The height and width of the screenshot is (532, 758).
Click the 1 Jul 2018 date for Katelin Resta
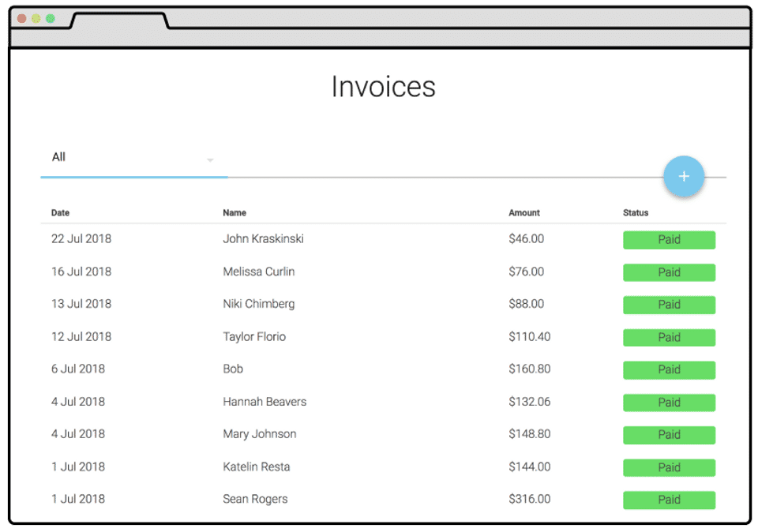coord(78,466)
